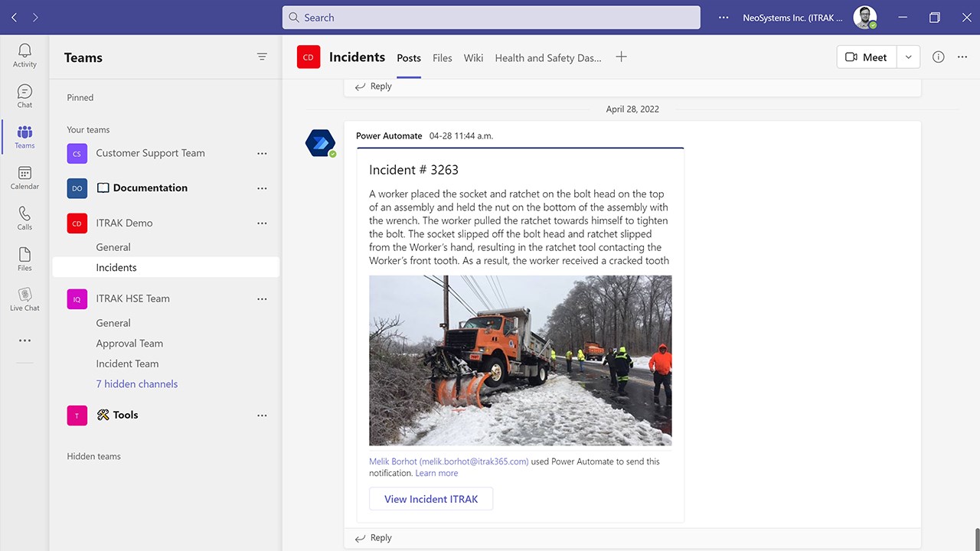Click the 04-28 11:44 a.m. timestamp

point(461,135)
